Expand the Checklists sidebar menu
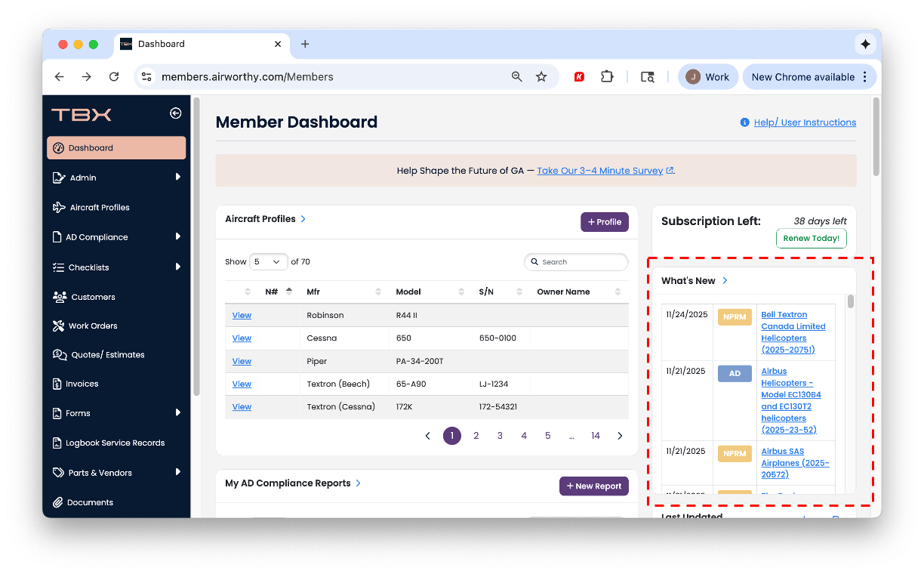This screenshot has height=574, width=924. 178,267
